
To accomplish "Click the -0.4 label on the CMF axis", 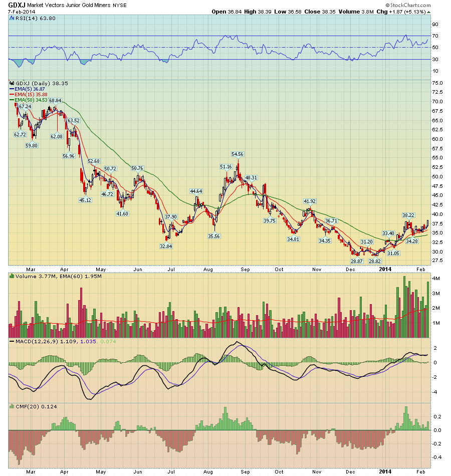I will (437, 457).
